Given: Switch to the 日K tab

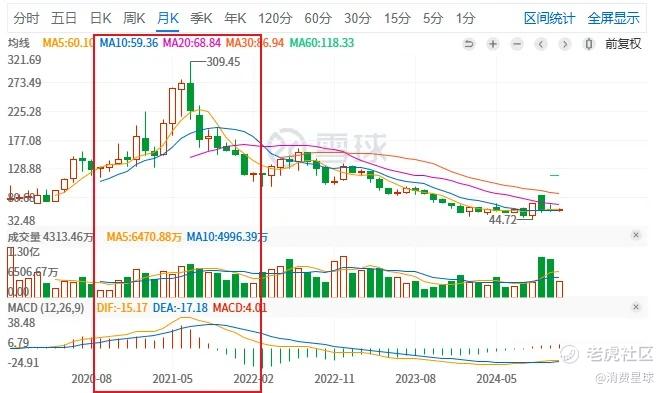Looking at the screenshot, I should tap(101, 18).
